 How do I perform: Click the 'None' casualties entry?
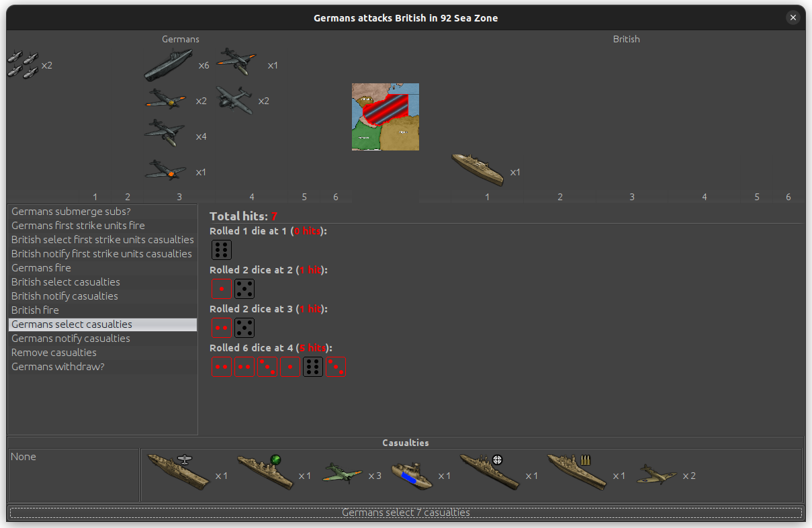click(24, 457)
